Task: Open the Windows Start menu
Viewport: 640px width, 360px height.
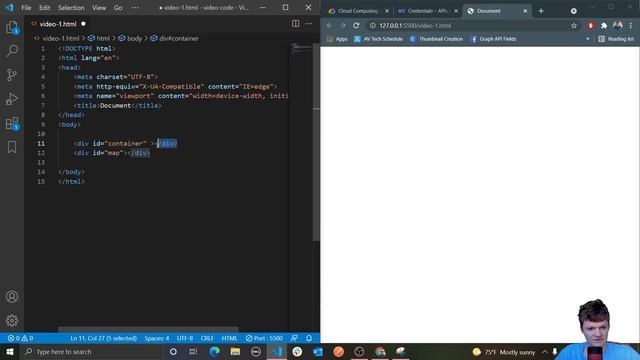Action: (x=9, y=351)
